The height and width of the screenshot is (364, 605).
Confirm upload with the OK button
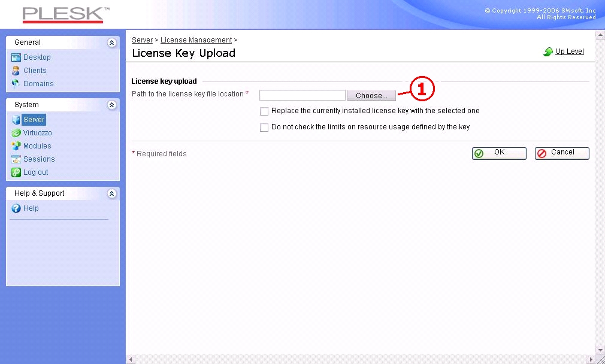click(x=499, y=153)
